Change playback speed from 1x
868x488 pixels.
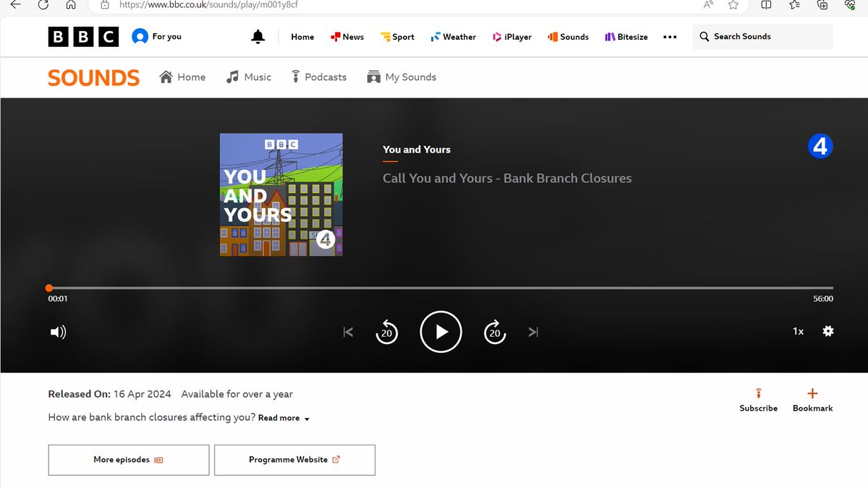(x=798, y=331)
